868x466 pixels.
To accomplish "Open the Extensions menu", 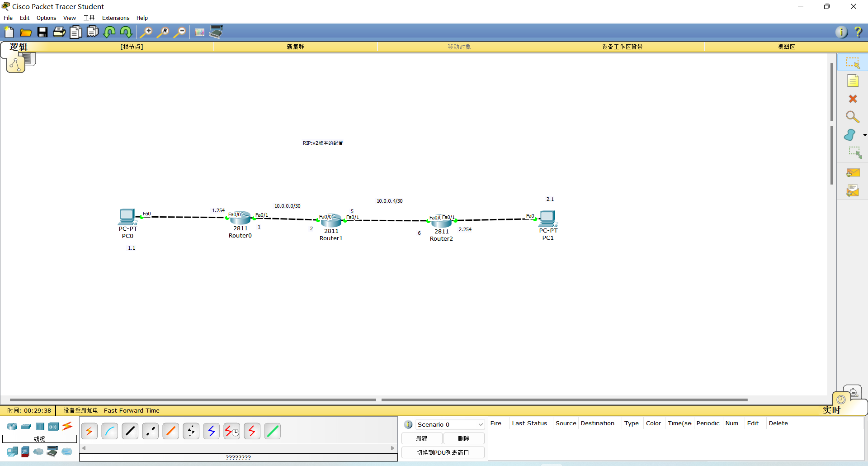I will click(x=115, y=18).
